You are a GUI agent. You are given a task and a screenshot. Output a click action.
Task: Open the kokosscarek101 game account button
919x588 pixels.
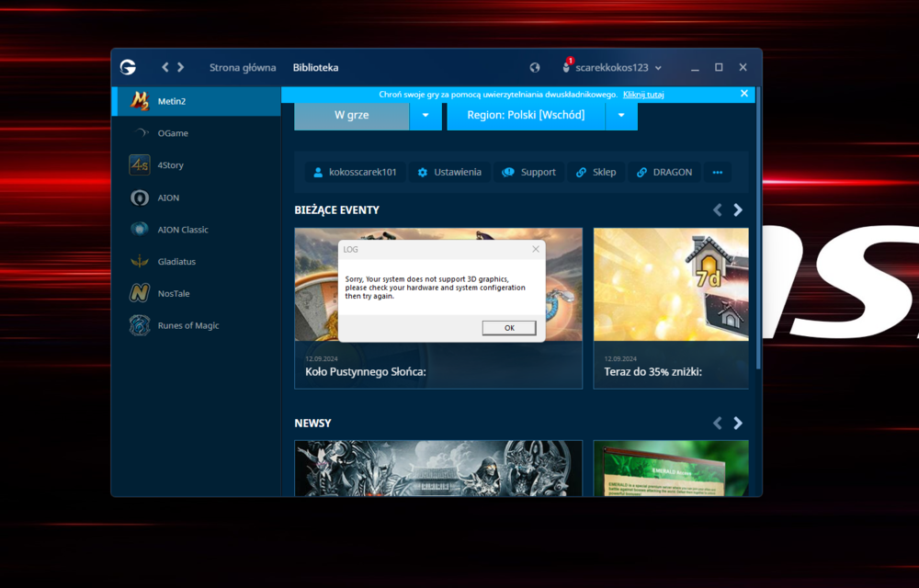(355, 172)
